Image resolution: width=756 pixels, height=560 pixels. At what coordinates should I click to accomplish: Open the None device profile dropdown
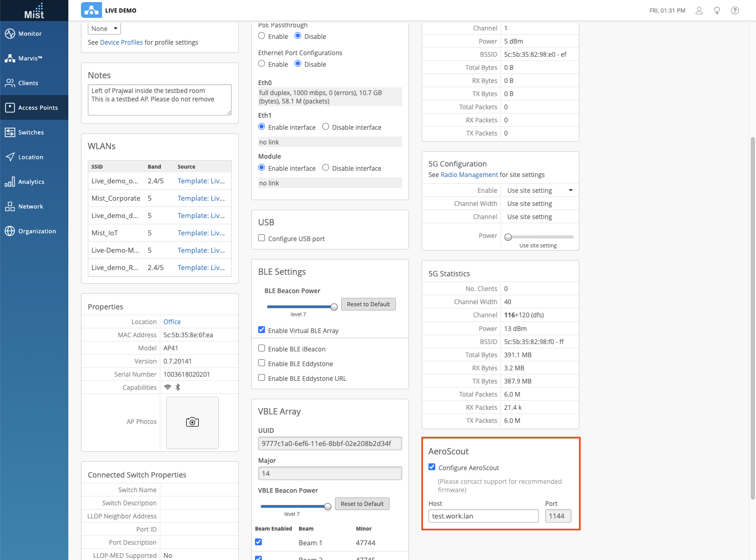point(104,29)
